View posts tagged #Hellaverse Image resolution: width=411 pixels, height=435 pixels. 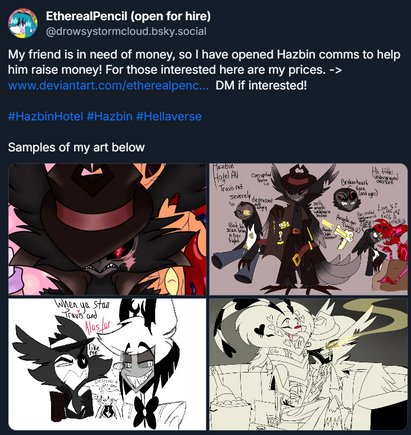(x=169, y=116)
